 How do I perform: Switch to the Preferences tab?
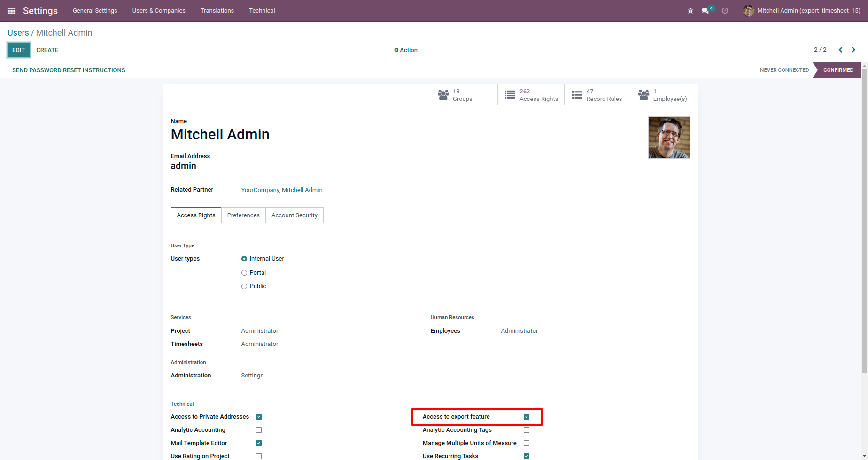coord(243,215)
